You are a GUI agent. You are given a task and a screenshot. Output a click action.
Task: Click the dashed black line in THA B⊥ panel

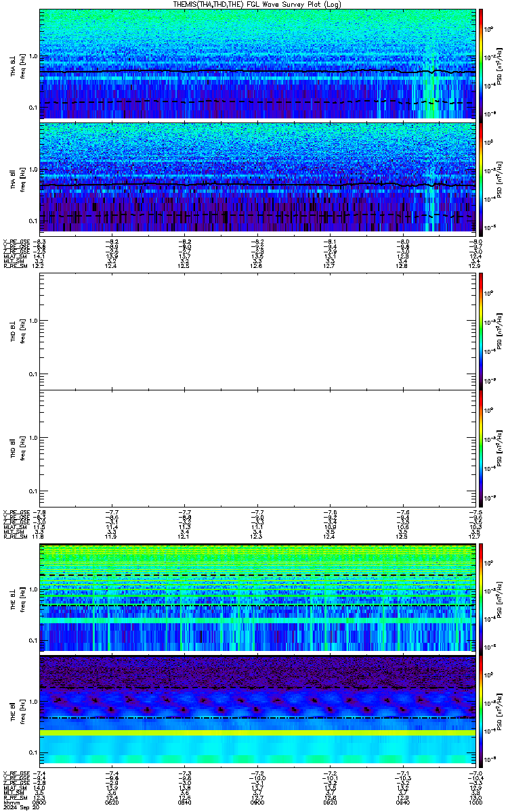pos(257,102)
